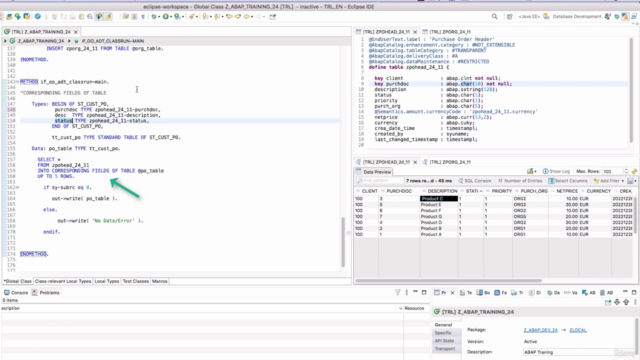Click the Select Columns button
Viewport: 640px width, 360px height.
point(568,181)
